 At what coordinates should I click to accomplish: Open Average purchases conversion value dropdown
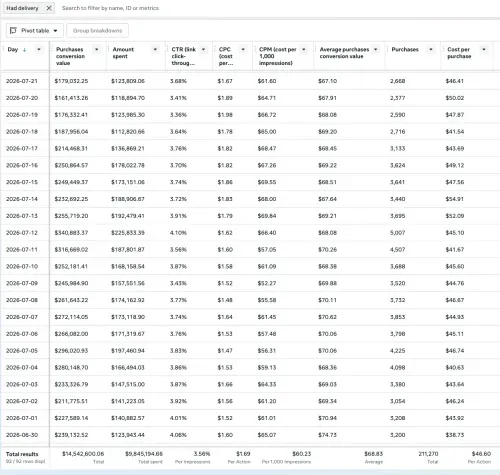point(376,49)
